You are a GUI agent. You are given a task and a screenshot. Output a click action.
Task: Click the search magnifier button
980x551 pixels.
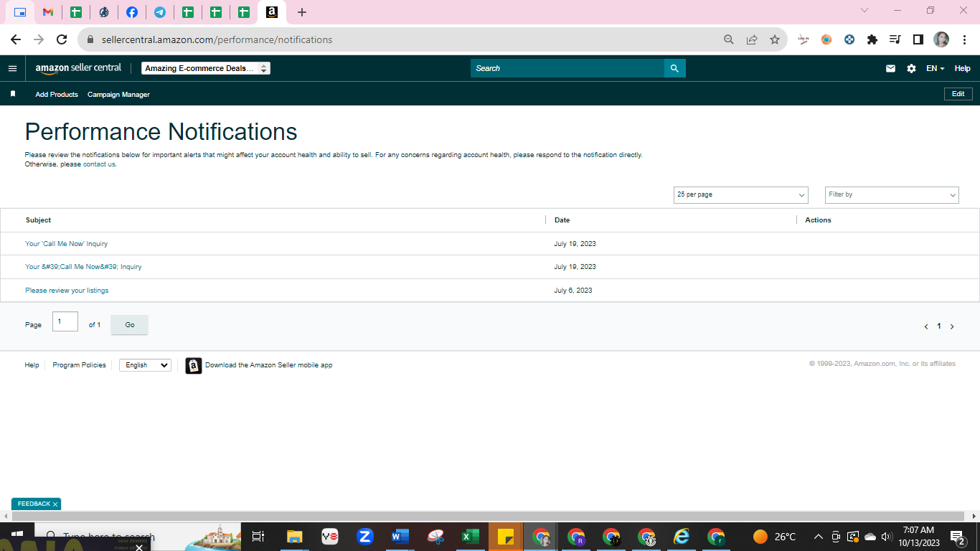674,68
